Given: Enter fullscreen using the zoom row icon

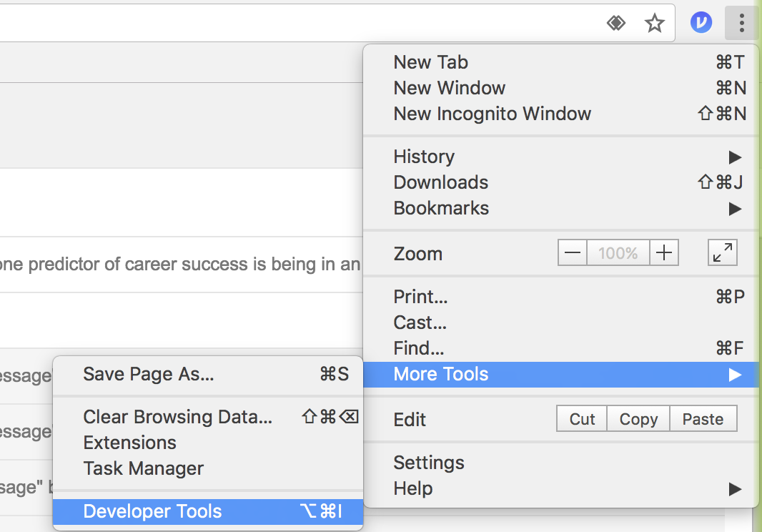Looking at the screenshot, I should (x=723, y=253).
